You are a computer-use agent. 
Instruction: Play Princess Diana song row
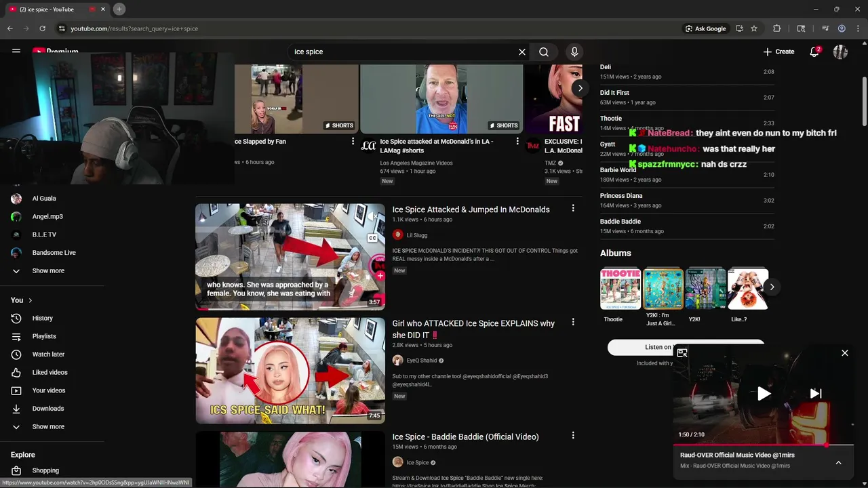tap(687, 200)
